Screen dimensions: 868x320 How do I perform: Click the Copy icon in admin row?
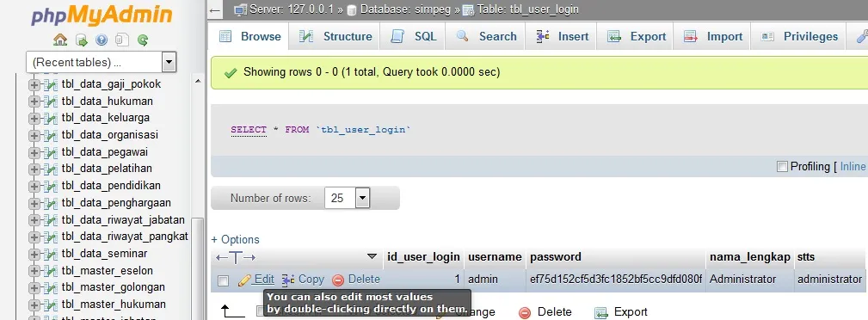(x=288, y=280)
